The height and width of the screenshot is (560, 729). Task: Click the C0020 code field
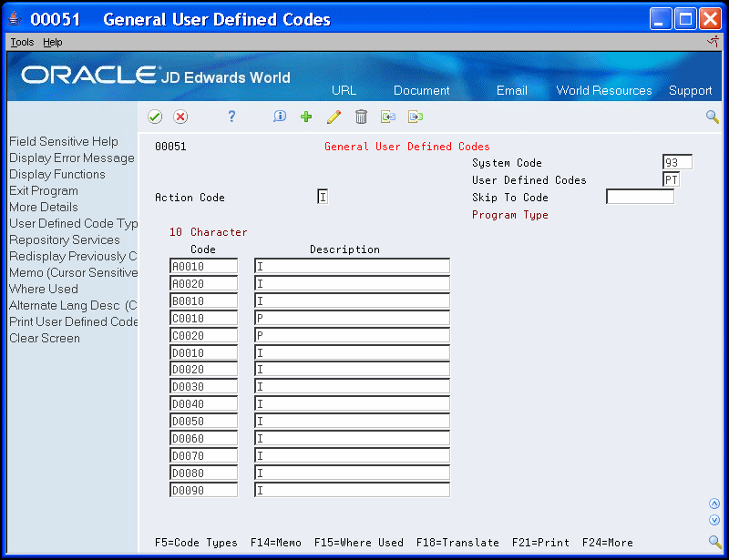[x=203, y=335]
